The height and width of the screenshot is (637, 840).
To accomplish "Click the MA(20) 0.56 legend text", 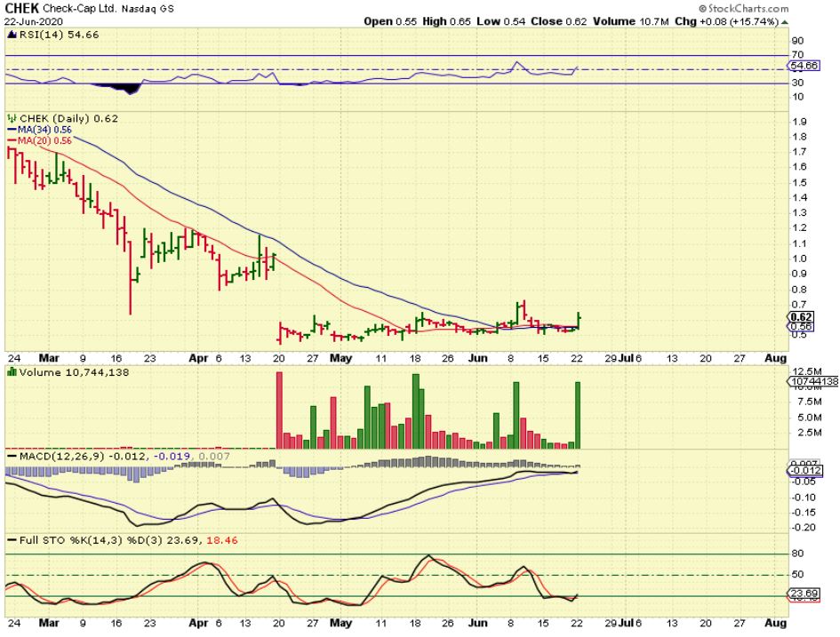I will click(x=44, y=140).
